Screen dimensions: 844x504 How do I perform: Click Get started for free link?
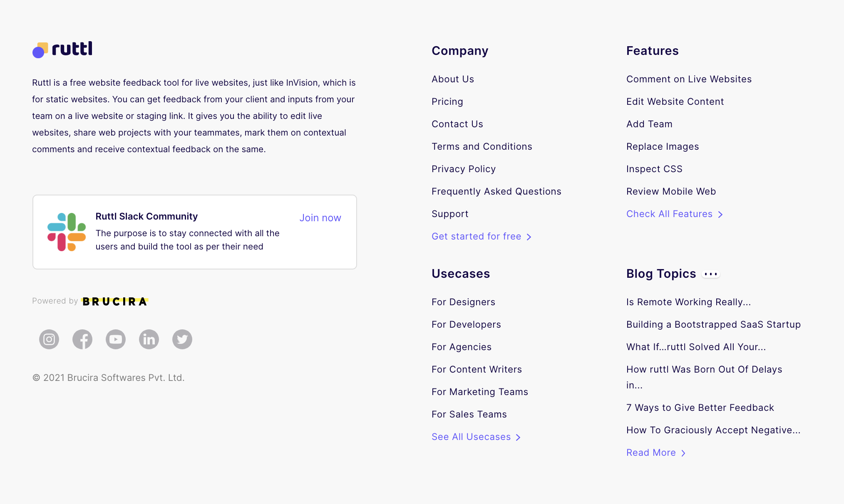(x=481, y=237)
